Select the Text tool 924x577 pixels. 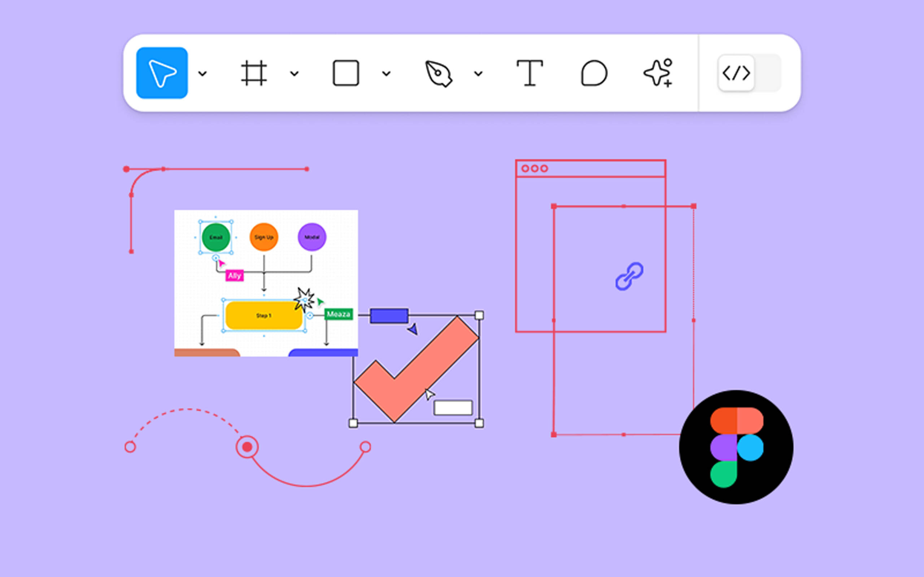[529, 73]
